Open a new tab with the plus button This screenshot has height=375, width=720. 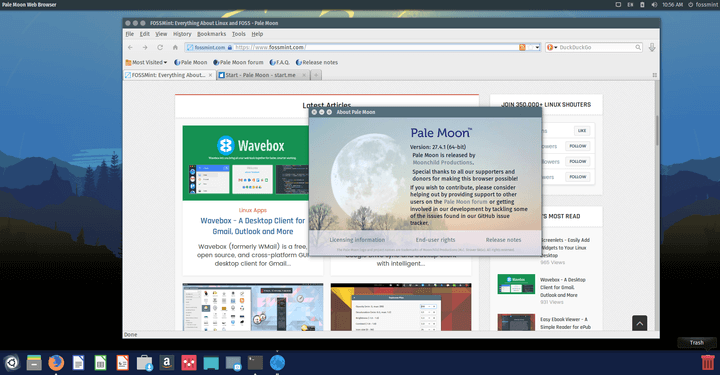click(x=316, y=75)
